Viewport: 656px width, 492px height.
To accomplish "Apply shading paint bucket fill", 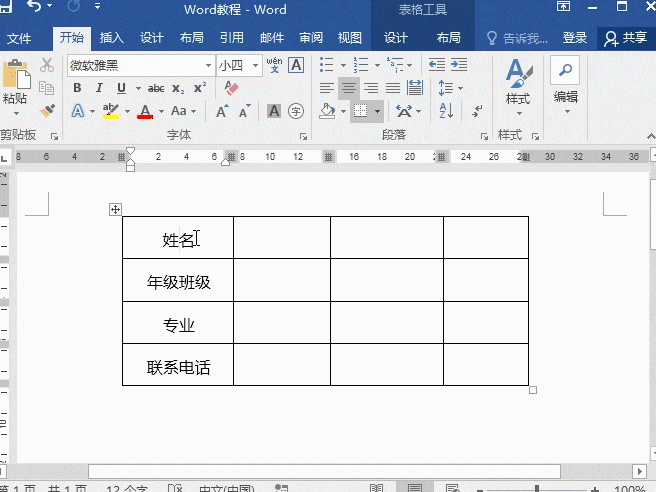I will click(327, 111).
